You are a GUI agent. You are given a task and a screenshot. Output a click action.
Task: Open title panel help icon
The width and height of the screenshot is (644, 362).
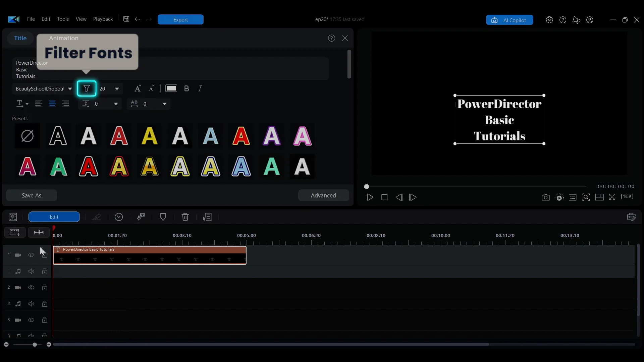332,38
